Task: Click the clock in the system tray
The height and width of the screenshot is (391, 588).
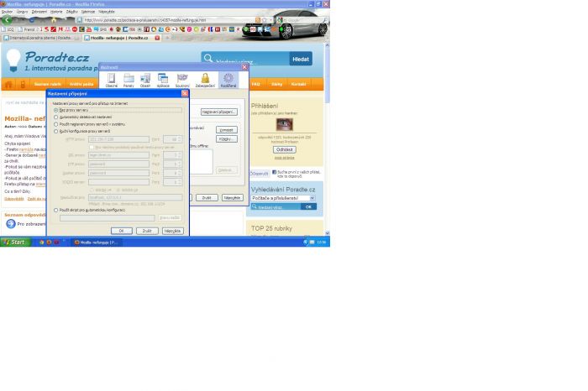Action: pyautogui.click(x=322, y=242)
